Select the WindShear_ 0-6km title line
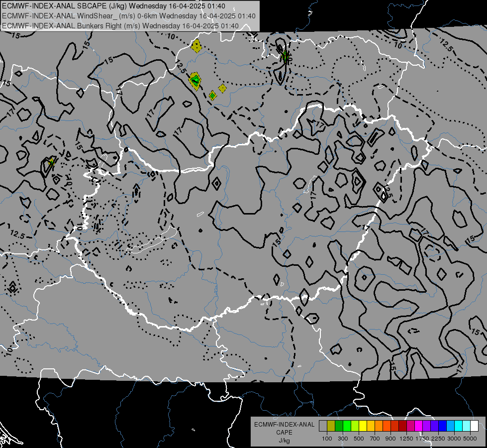The width and height of the screenshot is (487, 448). tap(129, 16)
